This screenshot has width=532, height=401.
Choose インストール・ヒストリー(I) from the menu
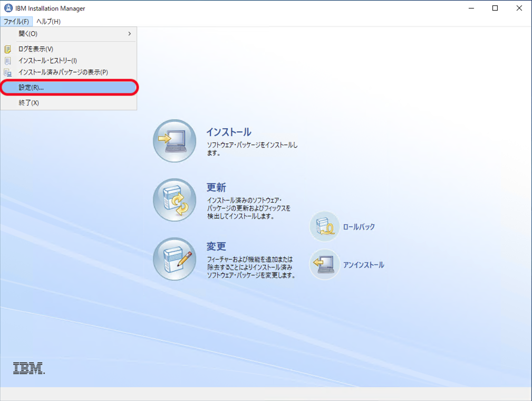point(69,61)
